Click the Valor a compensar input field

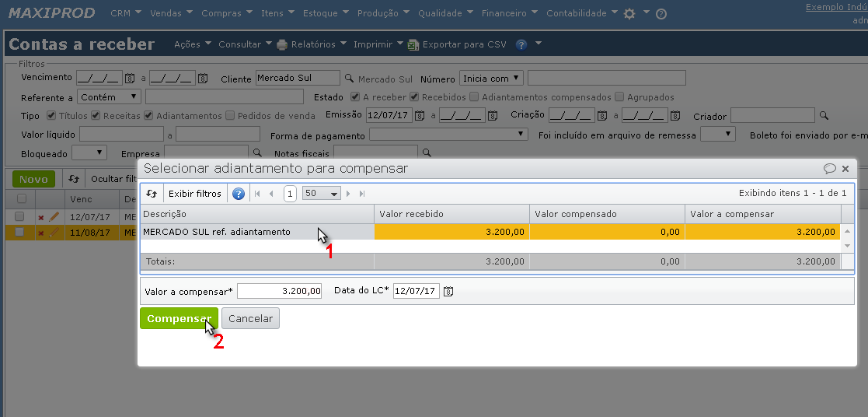(279, 291)
